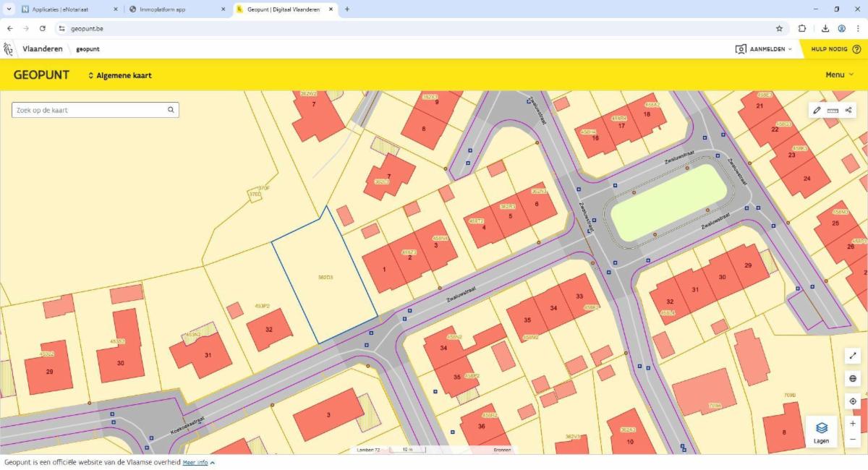Expand the Menu dropdown
868x470 pixels.
(840, 75)
